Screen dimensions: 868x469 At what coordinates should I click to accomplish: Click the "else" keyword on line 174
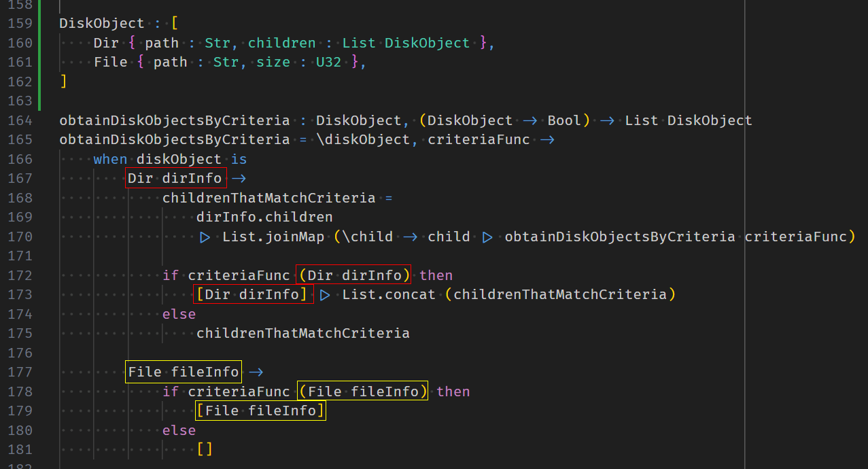click(x=179, y=314)
